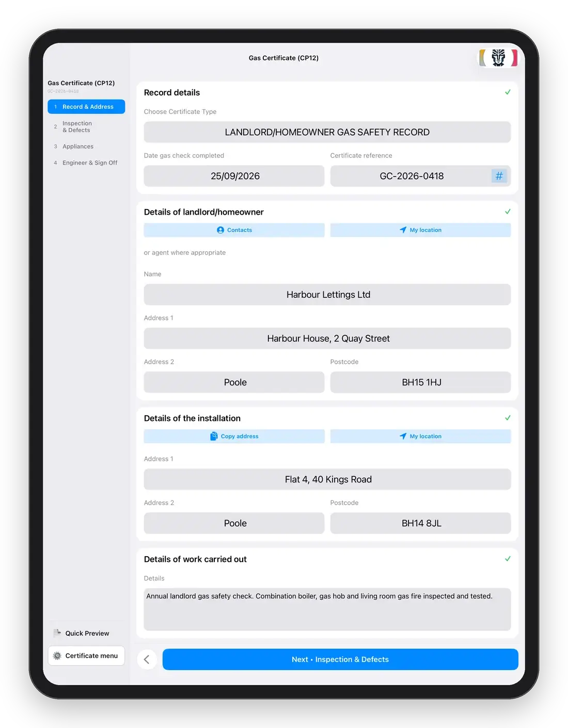Viewport: 568px width, 728px height.
Task: Click the Certificate menu gear icon
Action: tap(57, 656)
